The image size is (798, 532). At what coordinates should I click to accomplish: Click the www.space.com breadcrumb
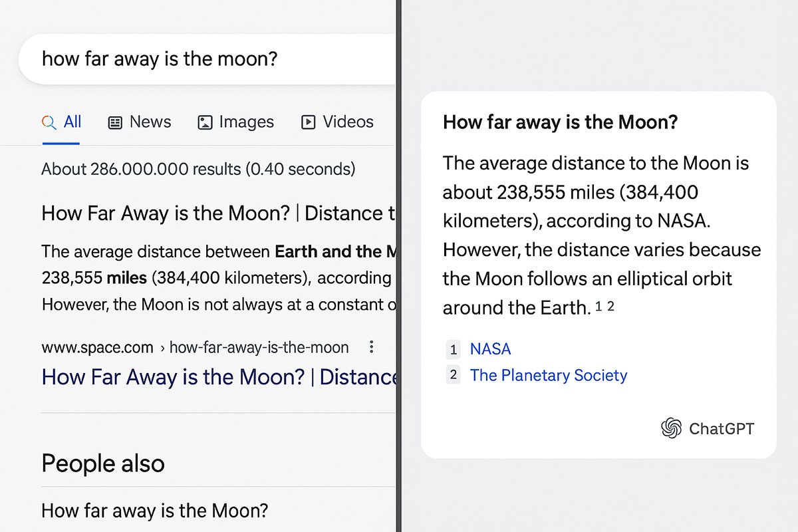click(96, 346)
